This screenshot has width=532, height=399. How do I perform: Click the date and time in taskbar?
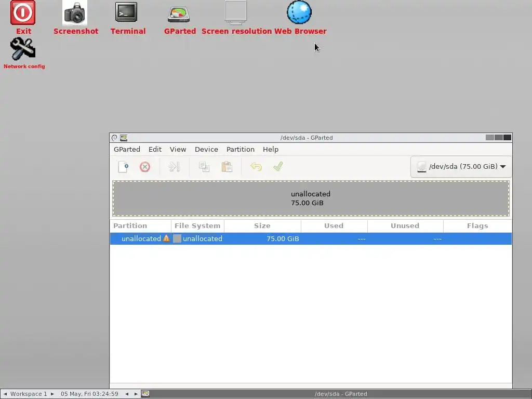(x=89, y=394)
